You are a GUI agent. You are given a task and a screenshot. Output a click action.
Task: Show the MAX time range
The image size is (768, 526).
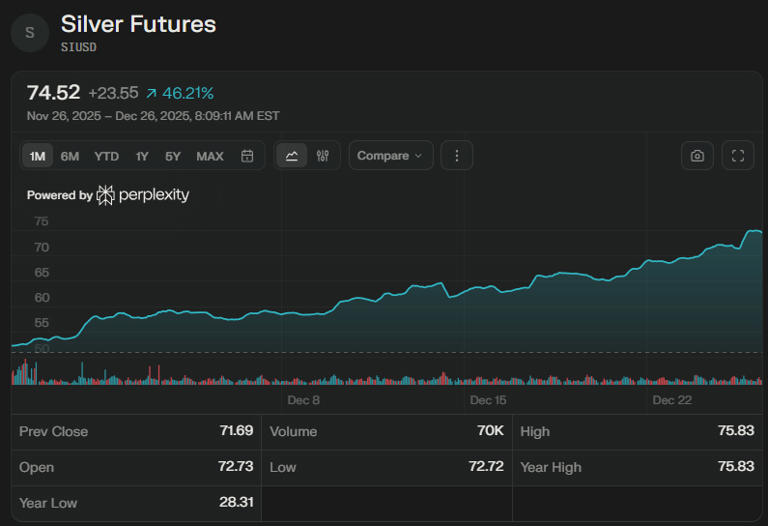210,156
